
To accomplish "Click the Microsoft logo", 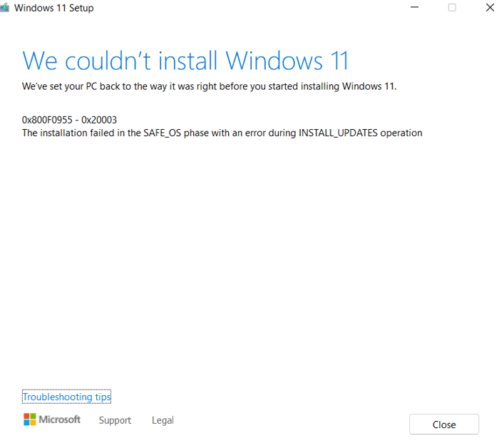I will [52, 419].
